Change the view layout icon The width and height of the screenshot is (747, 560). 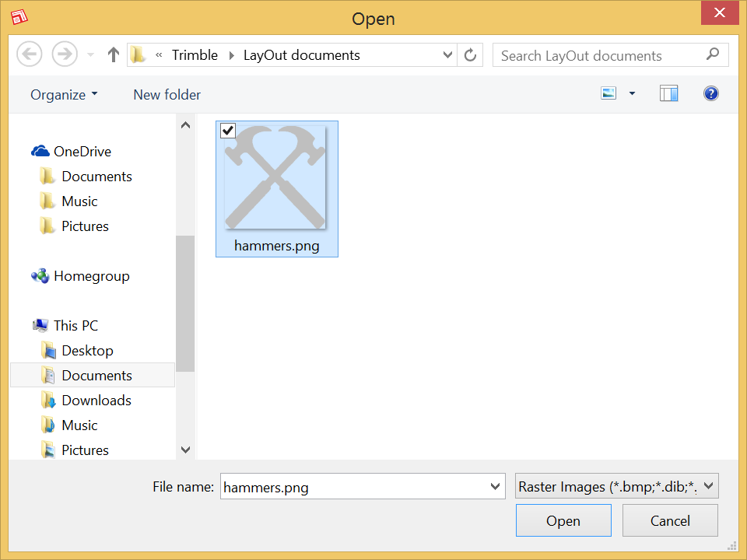coord(608,93)
